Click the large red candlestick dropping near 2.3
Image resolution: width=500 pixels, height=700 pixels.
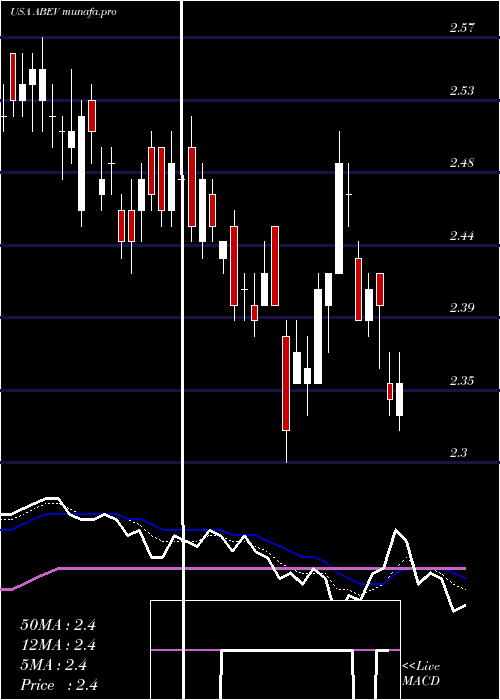point(286,383)
